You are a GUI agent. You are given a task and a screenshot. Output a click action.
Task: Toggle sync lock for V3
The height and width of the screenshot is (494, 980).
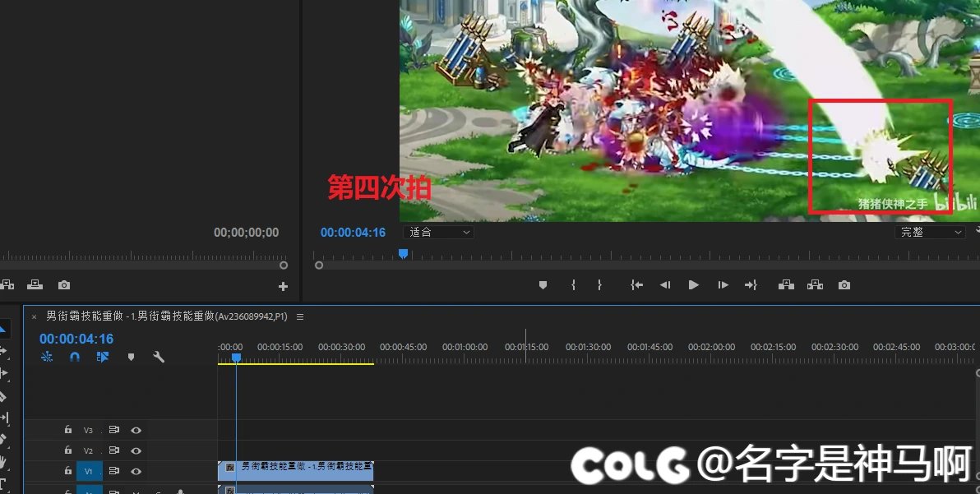[x=113, y=430]
